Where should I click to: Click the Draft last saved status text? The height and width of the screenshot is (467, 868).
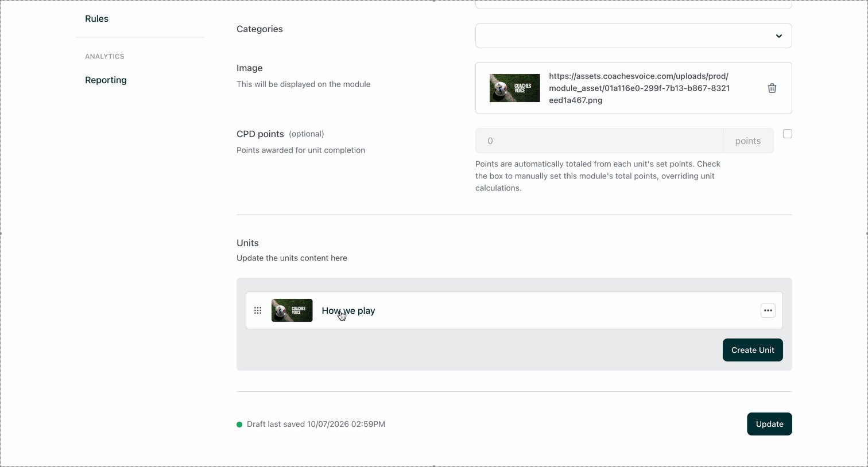tap(316, 424)
